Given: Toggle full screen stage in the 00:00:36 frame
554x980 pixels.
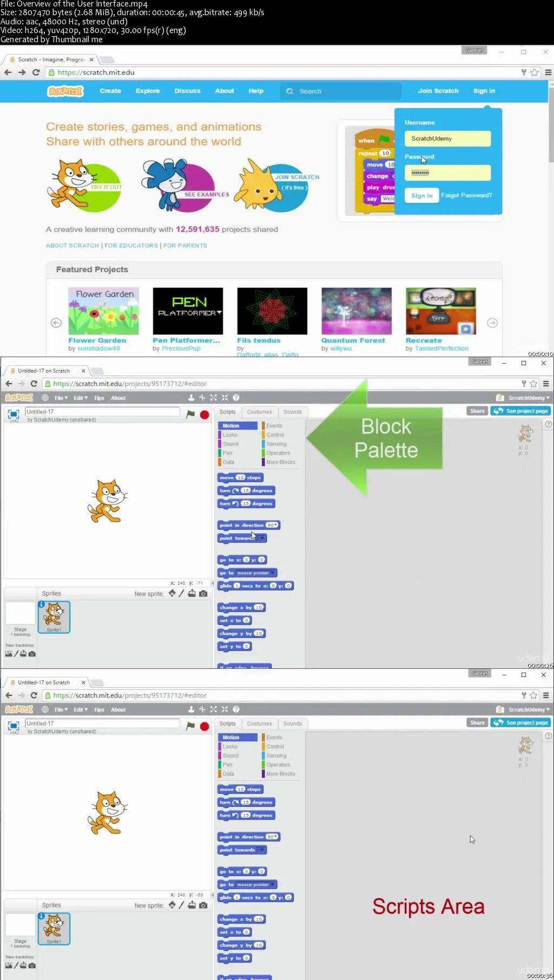Looking at the screenshot, I should click(14, 726).
